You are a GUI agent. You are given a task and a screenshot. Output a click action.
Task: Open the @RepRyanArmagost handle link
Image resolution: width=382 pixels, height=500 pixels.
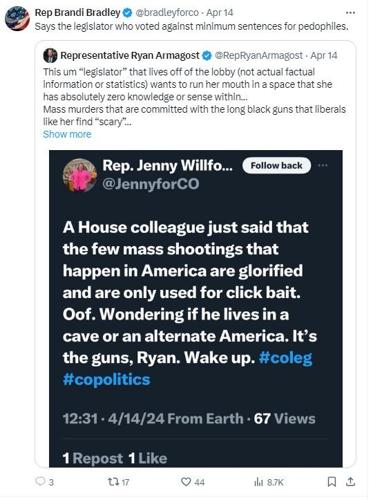259,55
